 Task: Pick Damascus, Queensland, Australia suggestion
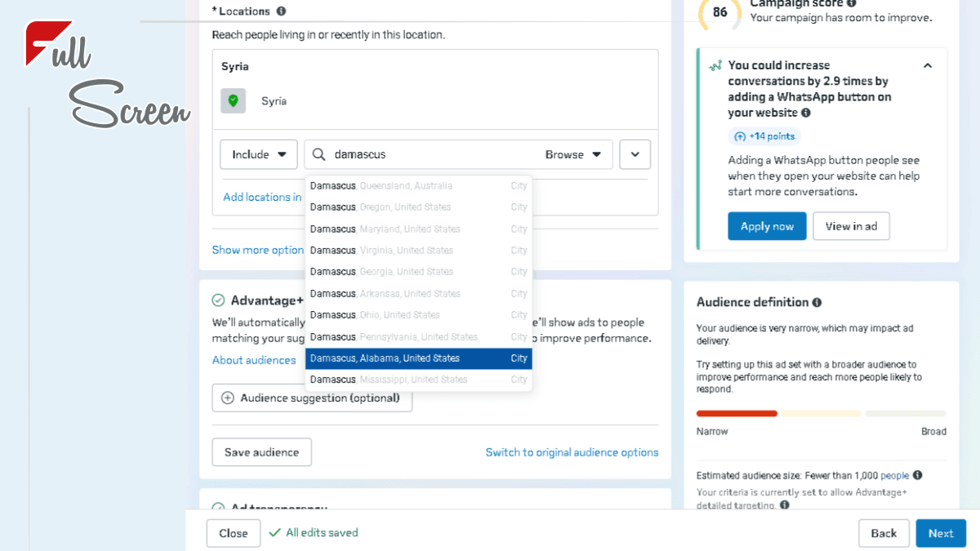[418, 186]
